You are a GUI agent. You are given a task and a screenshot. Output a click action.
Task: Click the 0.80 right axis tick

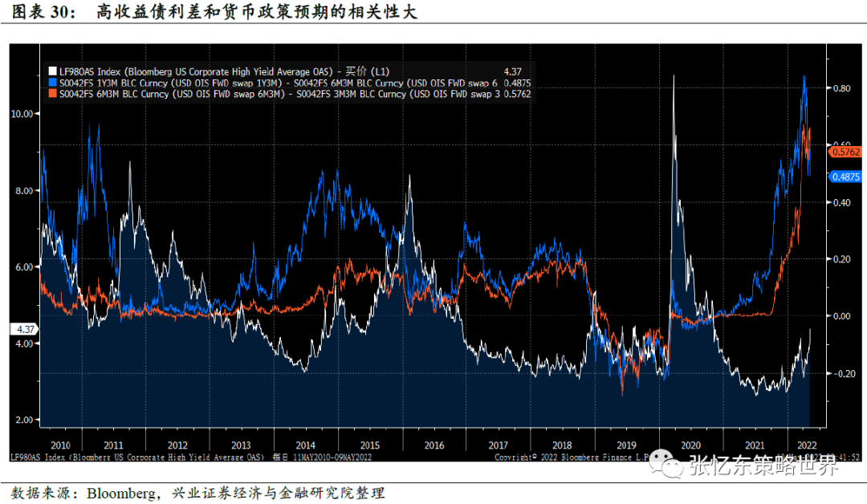[x=841, y=88]
